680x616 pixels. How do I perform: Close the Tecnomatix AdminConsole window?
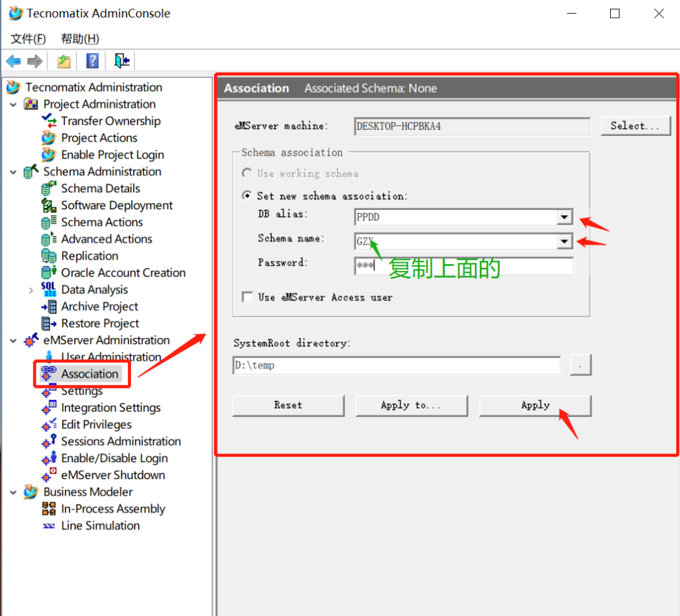[x=659, y=13]
